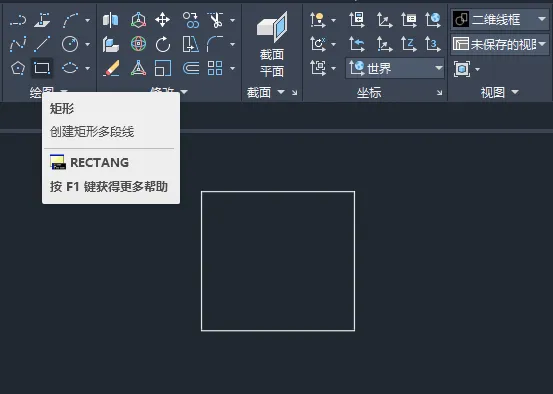This screenshot has width=553, height=394.
Task: Open the Arc tool flyout arrow
Action: pyautogui.click(x=87, y=20)
